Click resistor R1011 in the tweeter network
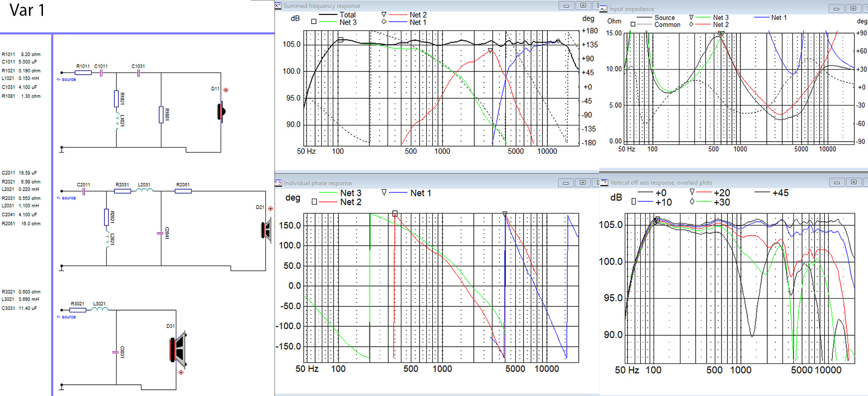Image resolution: width=868 pixels, height=396 pixels. [x=83, y=72]
